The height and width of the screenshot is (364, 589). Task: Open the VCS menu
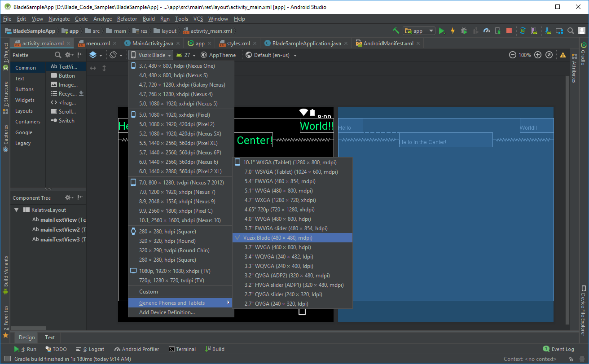pyautogui.click(x=198, y=19)
